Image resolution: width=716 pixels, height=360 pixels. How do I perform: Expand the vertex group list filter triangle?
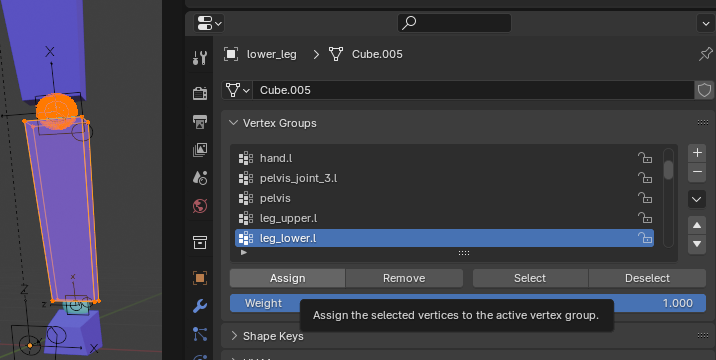pos(244,253)
